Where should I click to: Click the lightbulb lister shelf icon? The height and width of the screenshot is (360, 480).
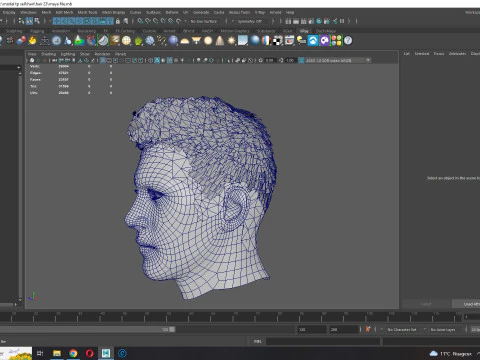click(301, 41)
